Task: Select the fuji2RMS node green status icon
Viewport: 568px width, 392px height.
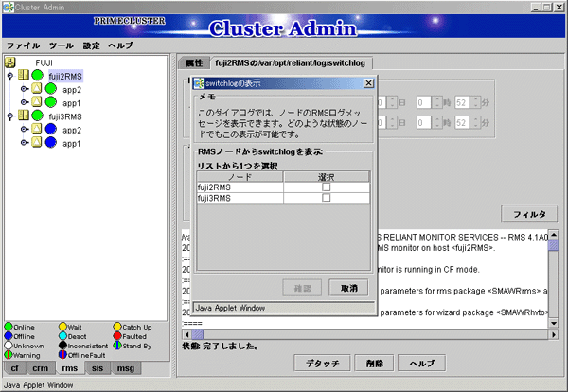Action: [x=39, y=77]
